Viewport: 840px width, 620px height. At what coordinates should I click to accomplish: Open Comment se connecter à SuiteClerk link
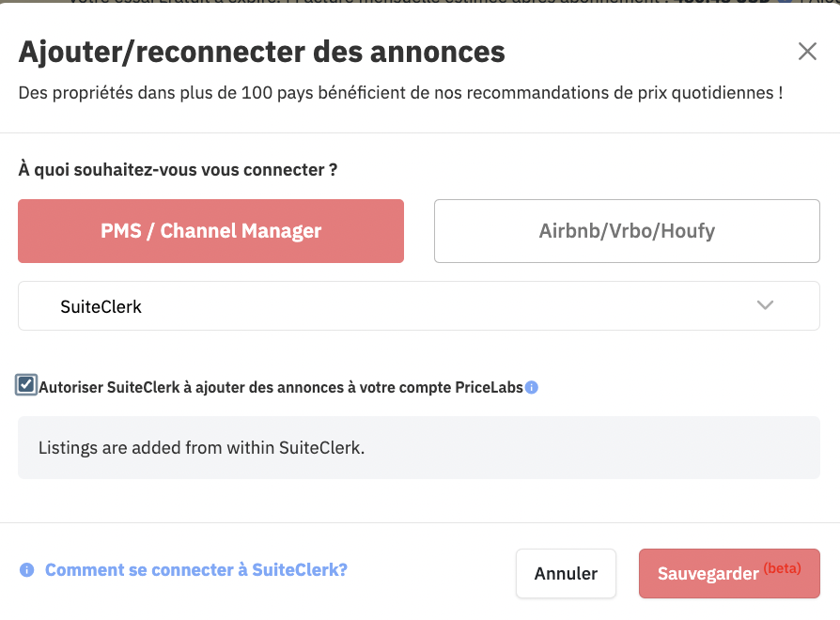tap(196, 570)
